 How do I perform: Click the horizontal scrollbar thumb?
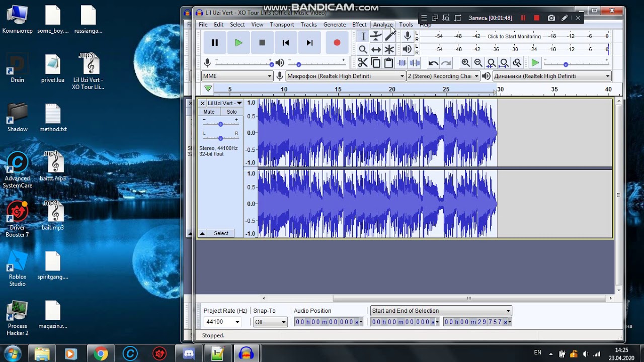(x=468, y=298)
